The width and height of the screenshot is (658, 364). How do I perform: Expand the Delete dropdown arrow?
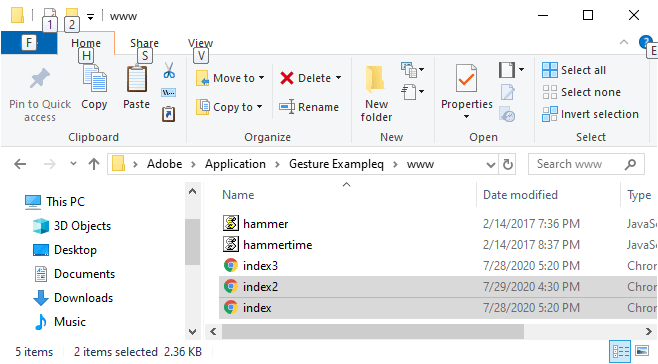[338, 78]
